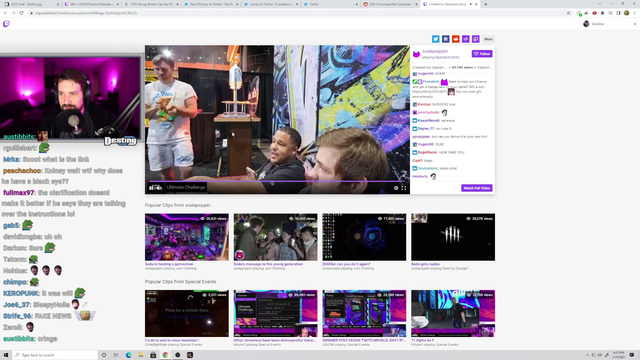
Task: Open a new browser tab
Action: click(485, 4)
